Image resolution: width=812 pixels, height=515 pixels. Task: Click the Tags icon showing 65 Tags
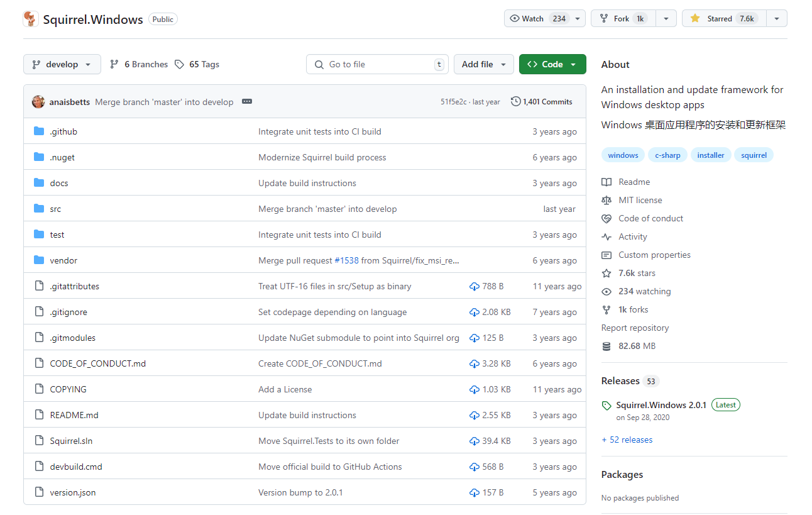pyautogui.click(x=180, y=64)
